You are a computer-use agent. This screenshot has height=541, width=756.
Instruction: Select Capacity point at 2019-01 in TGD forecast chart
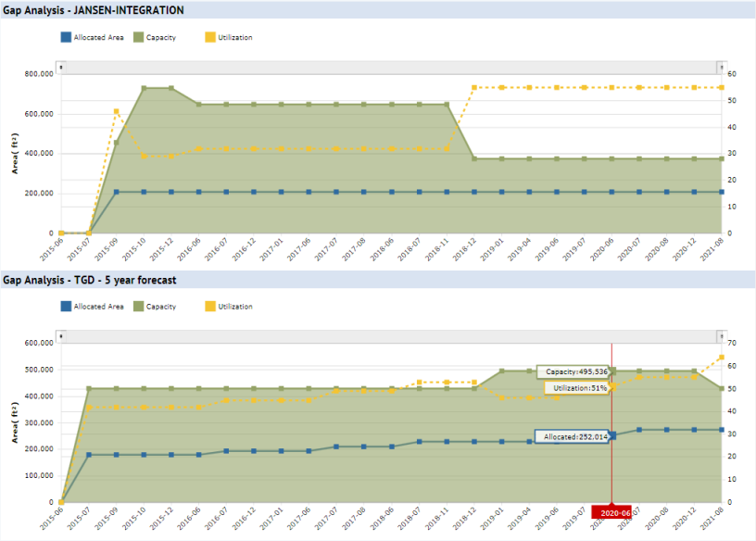(501, 371)
